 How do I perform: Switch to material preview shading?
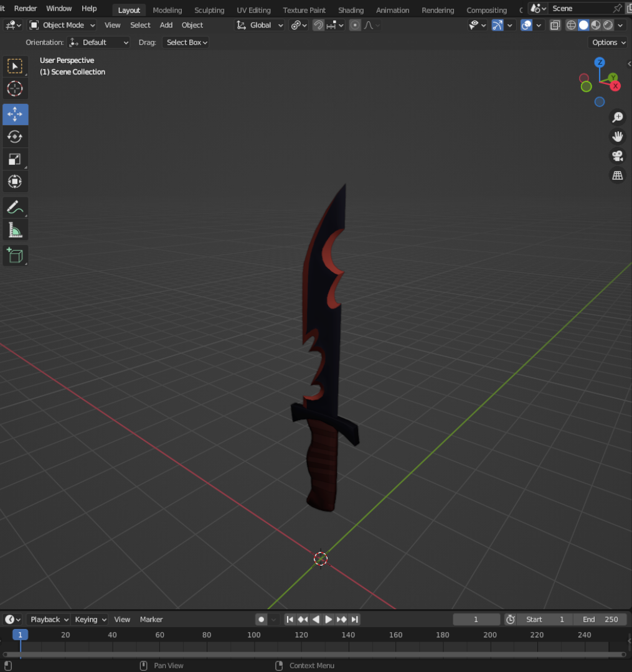(595, 26)
